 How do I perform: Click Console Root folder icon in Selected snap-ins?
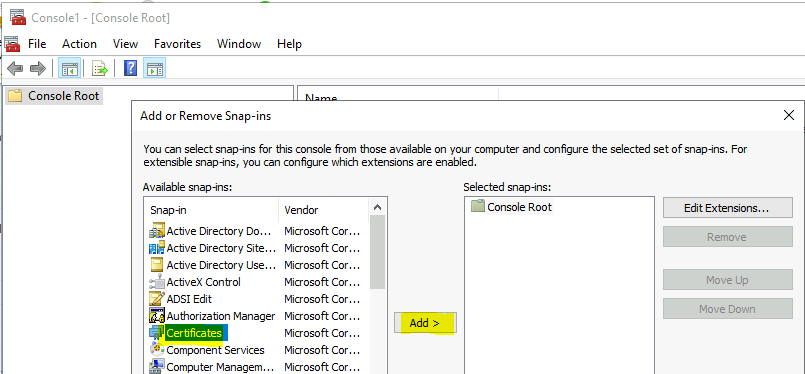[478, 207]
